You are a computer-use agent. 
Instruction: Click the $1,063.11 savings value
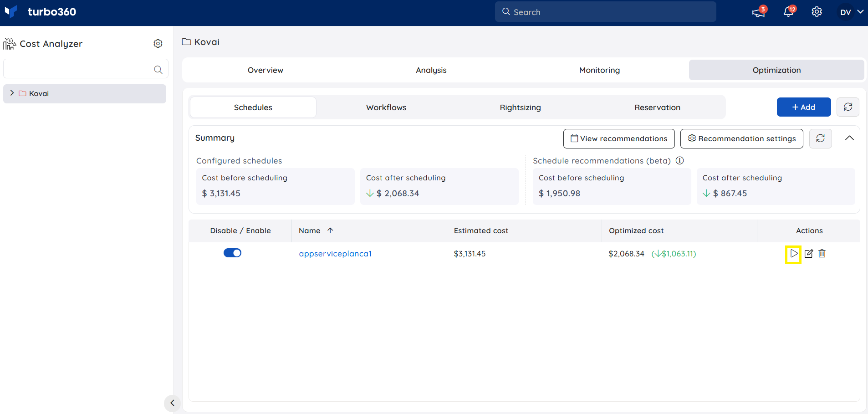tap(674, 254)
